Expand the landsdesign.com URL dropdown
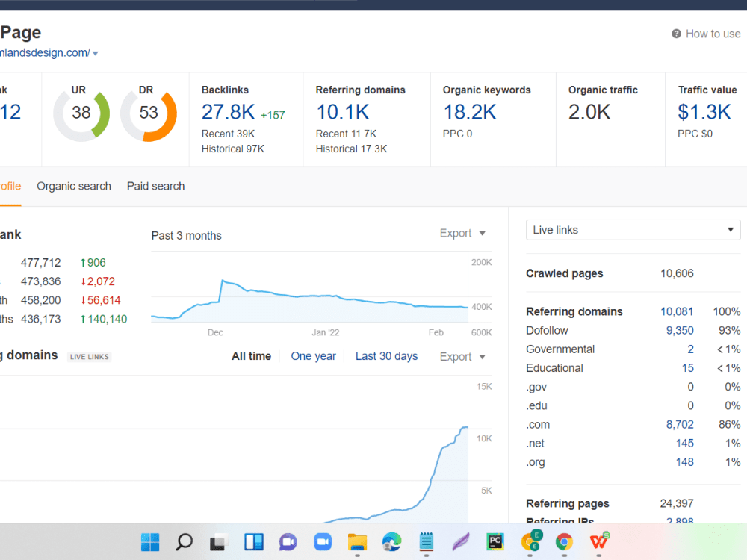Image resolution: width=747 pixels, height=560 pixels. coord(96,53)
